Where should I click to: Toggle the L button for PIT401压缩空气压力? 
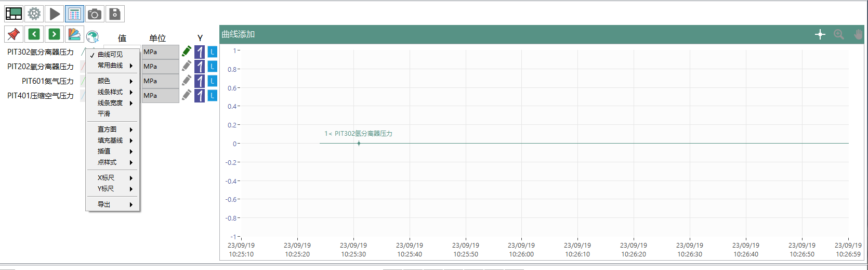click(x=212, y=96)
